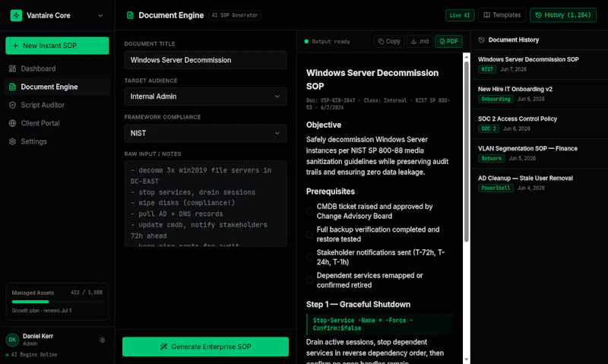Click the New Instant SOP button
Screen dimensions: 608x364
tap(57, 46)
